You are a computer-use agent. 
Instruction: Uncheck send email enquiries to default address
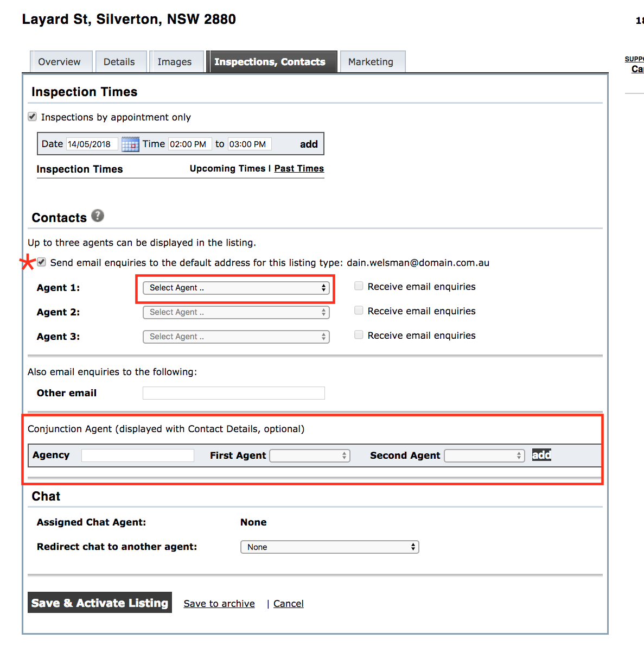(42, 262)
